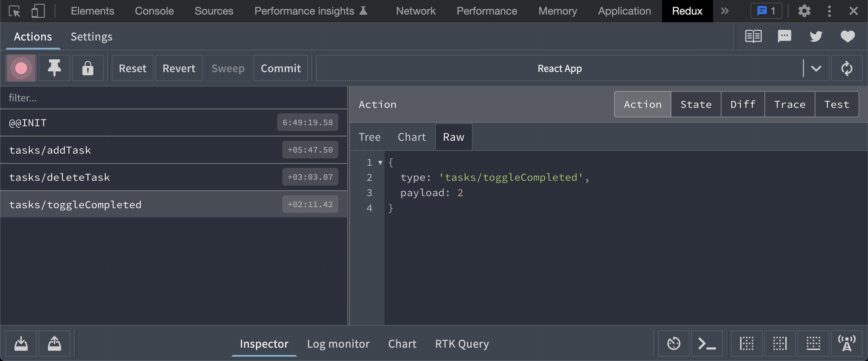868x361 pixels.
Task: Toggle the lock changes icon
Action: (88, 68)
